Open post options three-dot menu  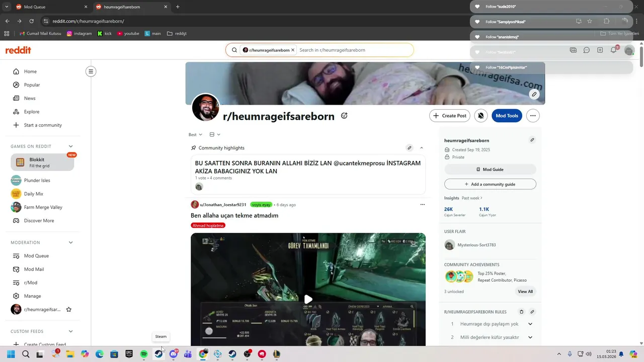pyautogui.click(x=423, y=205)
